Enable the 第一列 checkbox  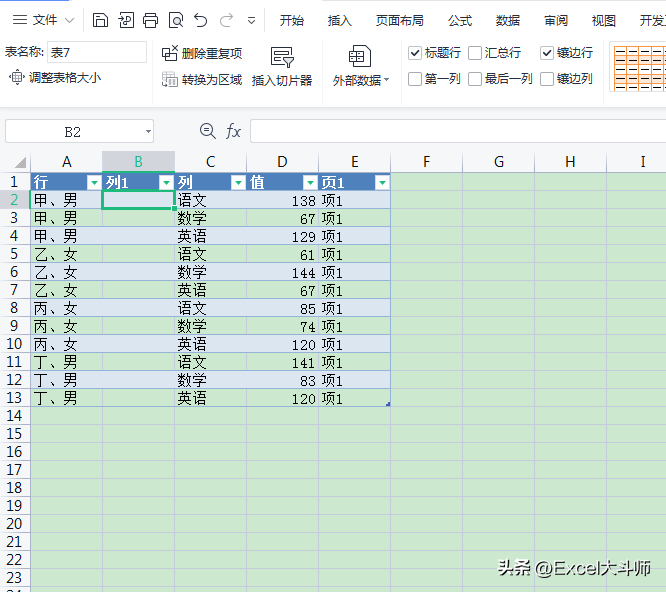tap(415, 79)
